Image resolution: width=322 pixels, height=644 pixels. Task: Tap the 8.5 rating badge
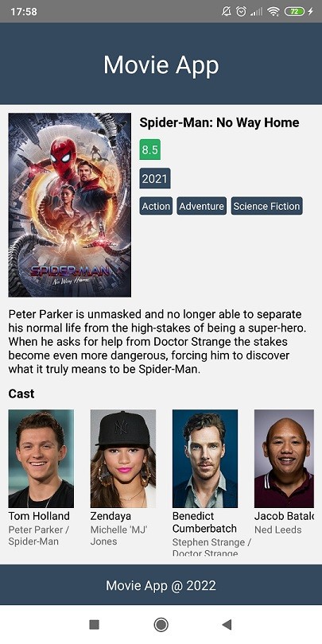click(150, 150)
